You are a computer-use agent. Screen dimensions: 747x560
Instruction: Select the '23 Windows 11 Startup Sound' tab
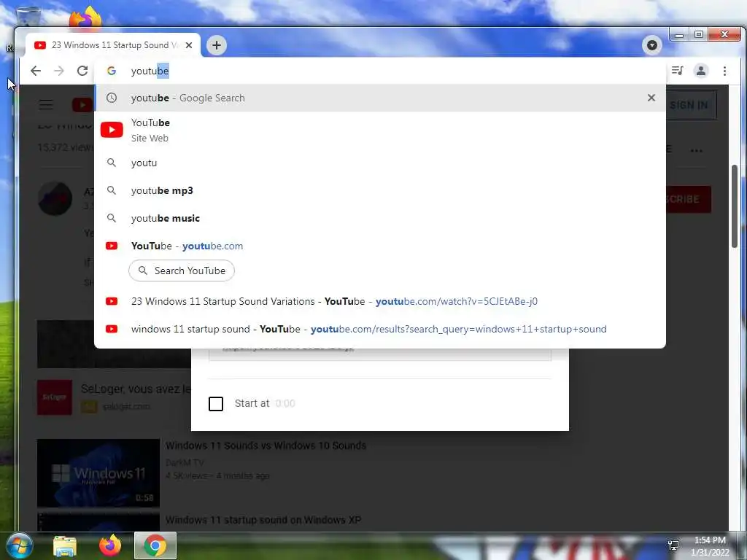click(x=113, y=45)
